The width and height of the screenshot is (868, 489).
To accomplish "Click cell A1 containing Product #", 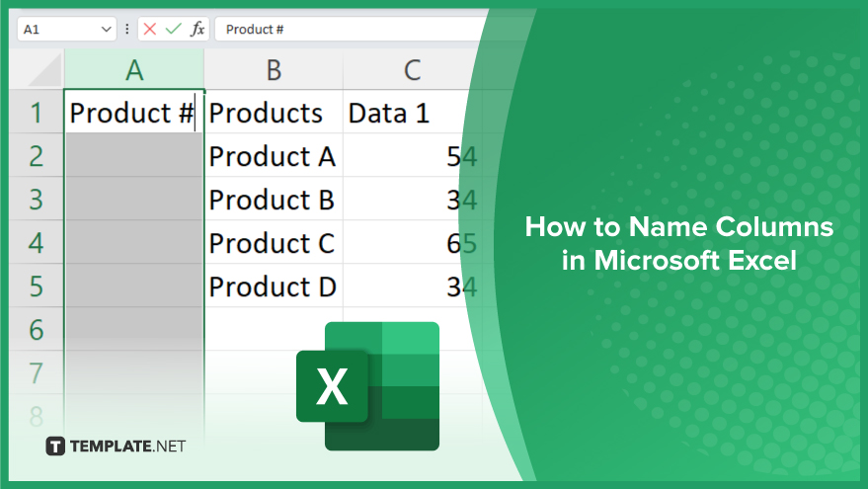I will coord(134,113).
